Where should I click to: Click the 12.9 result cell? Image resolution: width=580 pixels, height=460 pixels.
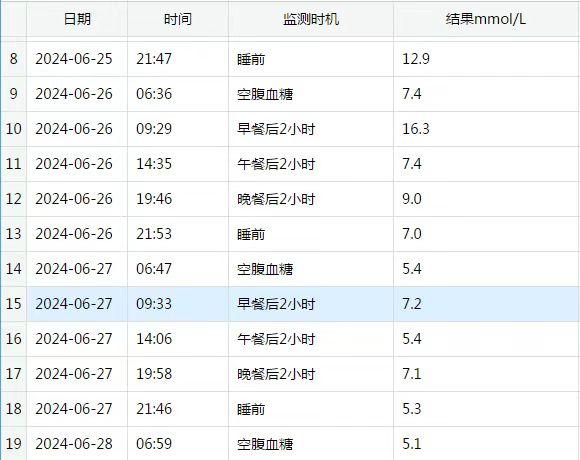pos(486,59)
